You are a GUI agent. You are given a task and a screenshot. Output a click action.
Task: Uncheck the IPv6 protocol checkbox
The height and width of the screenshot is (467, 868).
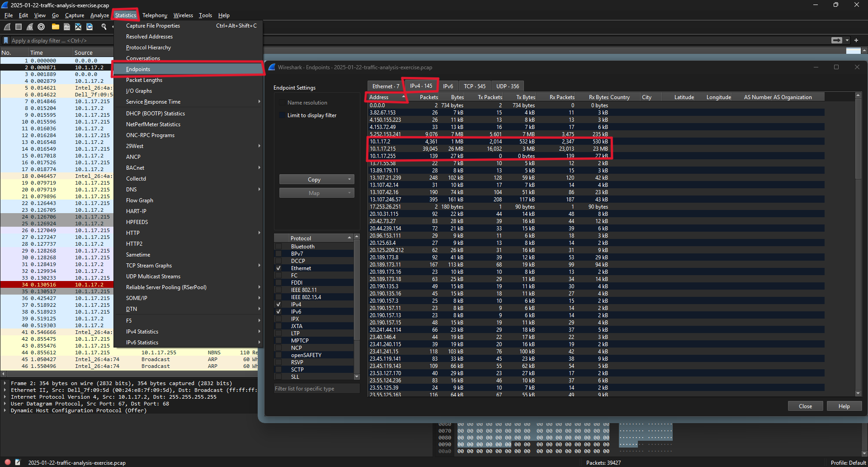(278, 312)
